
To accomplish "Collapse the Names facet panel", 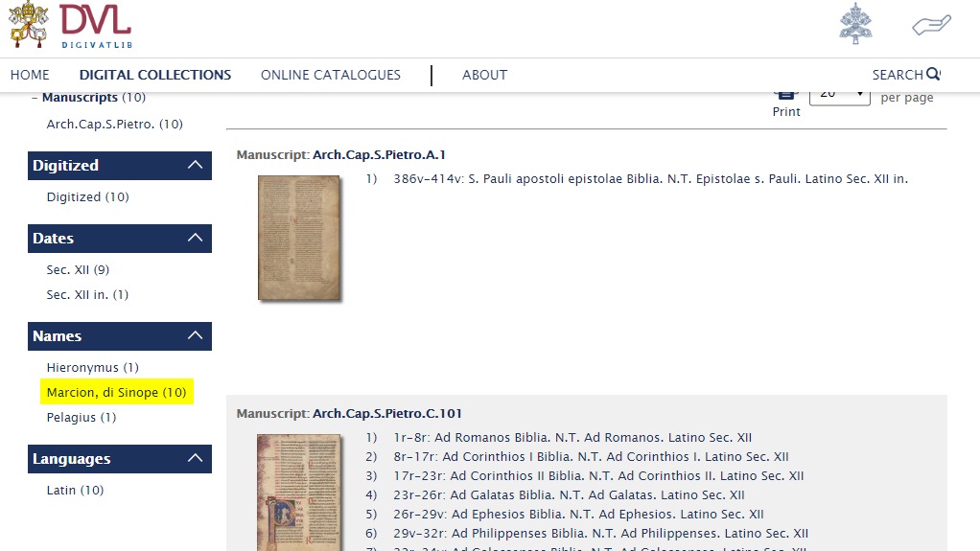I will (x=196, y=335).
